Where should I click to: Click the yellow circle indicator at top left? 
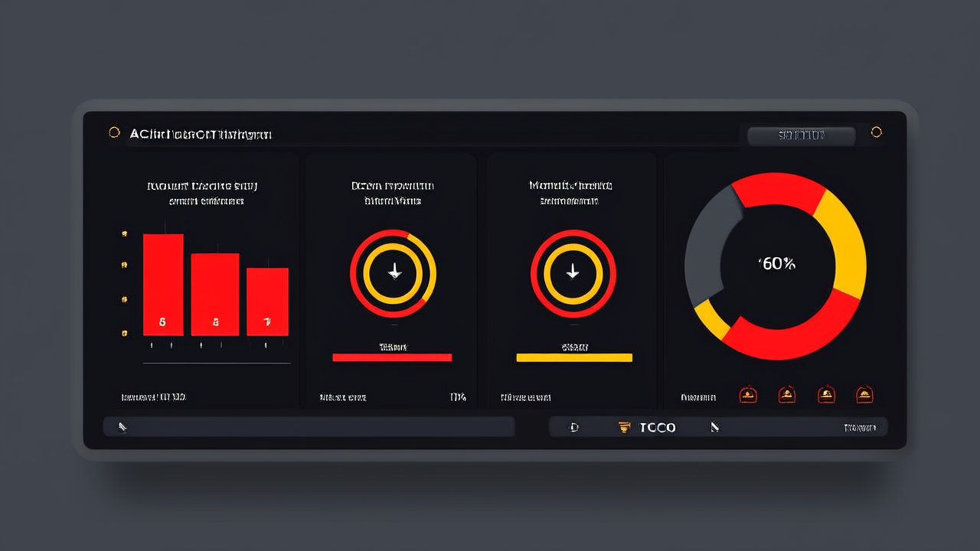[x=114, y=132]
